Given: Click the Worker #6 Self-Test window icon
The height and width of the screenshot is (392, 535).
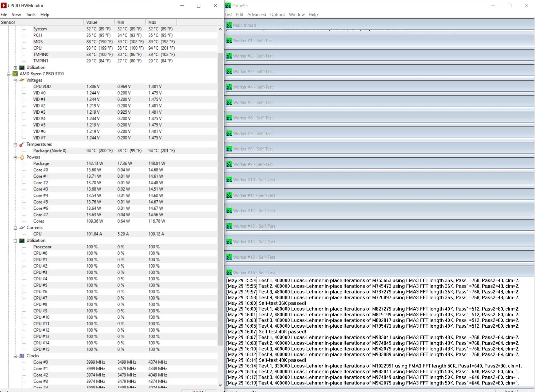Looking at the screenshot, I should pos(229,118).
